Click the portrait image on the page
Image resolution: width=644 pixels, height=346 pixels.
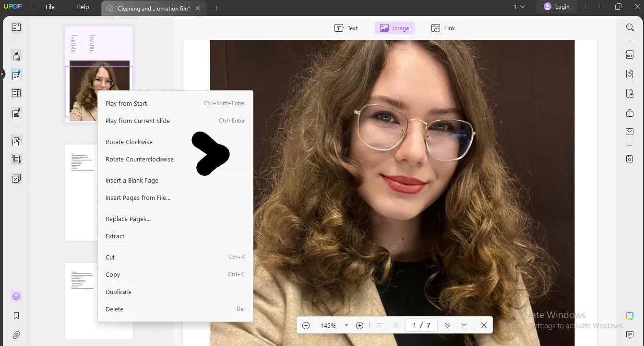[392, 192]
